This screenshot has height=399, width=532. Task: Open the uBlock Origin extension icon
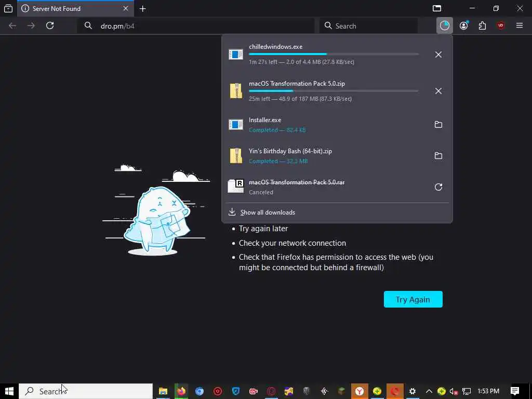pyautogui.click(x=501, y=26)
